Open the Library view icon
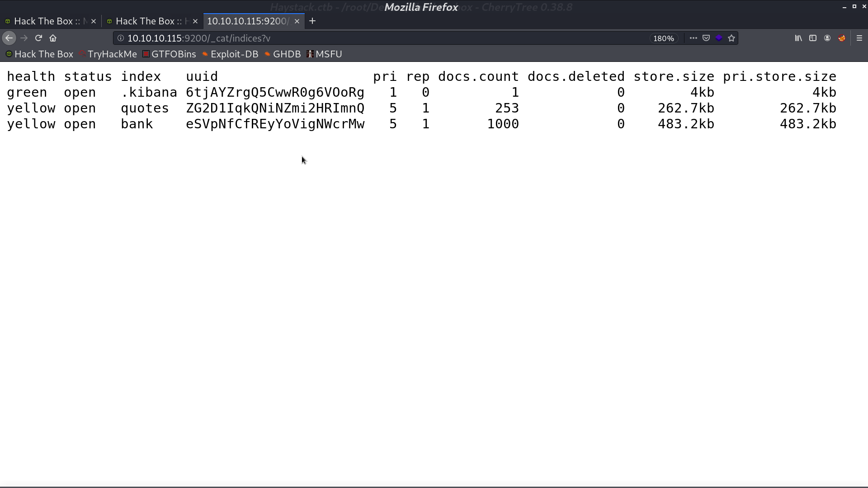 (798, 38)
